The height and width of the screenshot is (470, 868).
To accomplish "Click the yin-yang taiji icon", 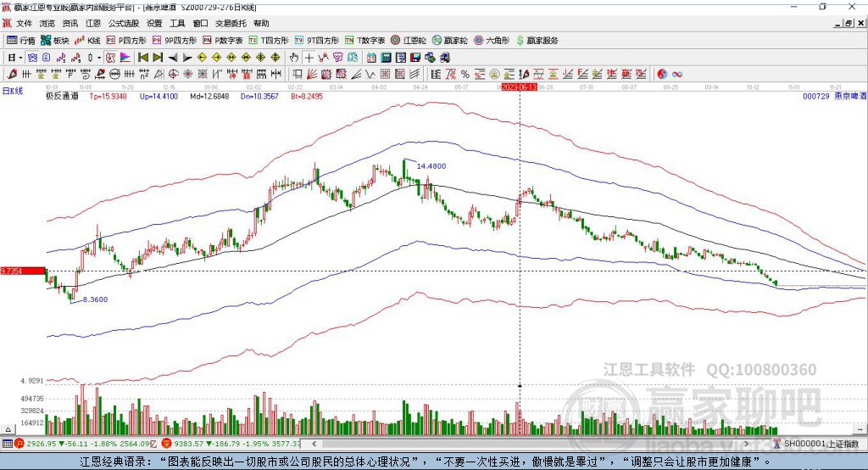I will [662, 75].
